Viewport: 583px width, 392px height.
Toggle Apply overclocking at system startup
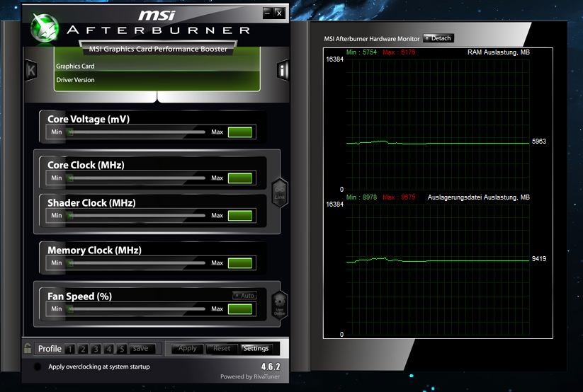[38, 367]
